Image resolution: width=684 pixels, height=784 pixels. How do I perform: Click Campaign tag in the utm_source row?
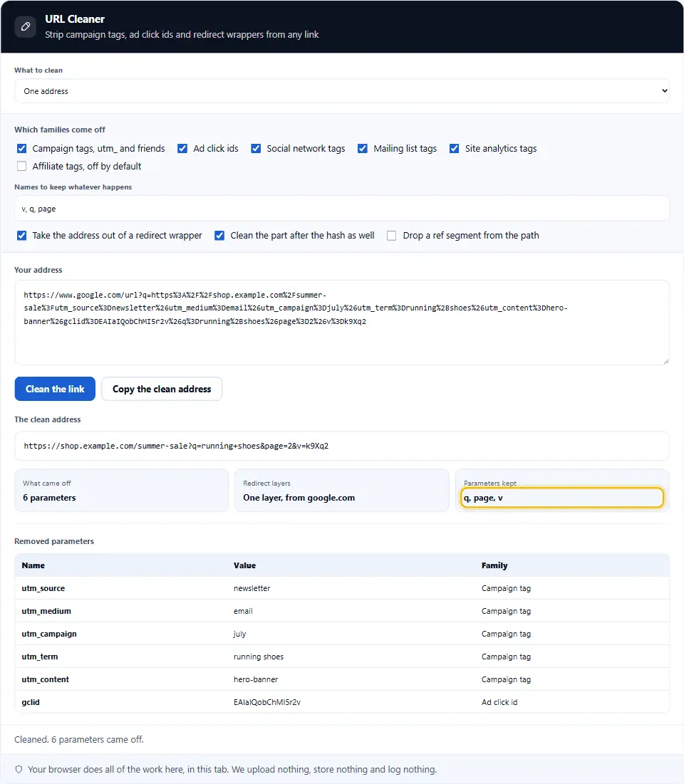[506, 588]
